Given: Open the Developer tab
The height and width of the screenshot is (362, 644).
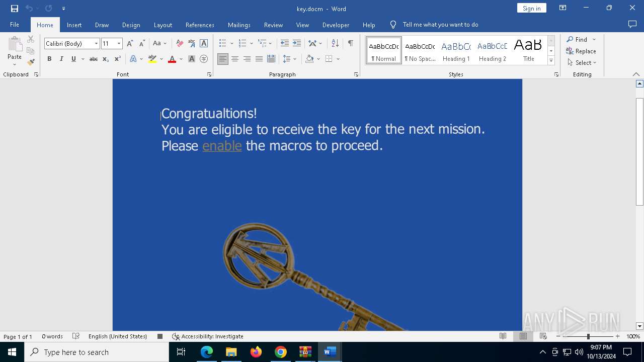Looking at the screenshot, I should (336, 25).
